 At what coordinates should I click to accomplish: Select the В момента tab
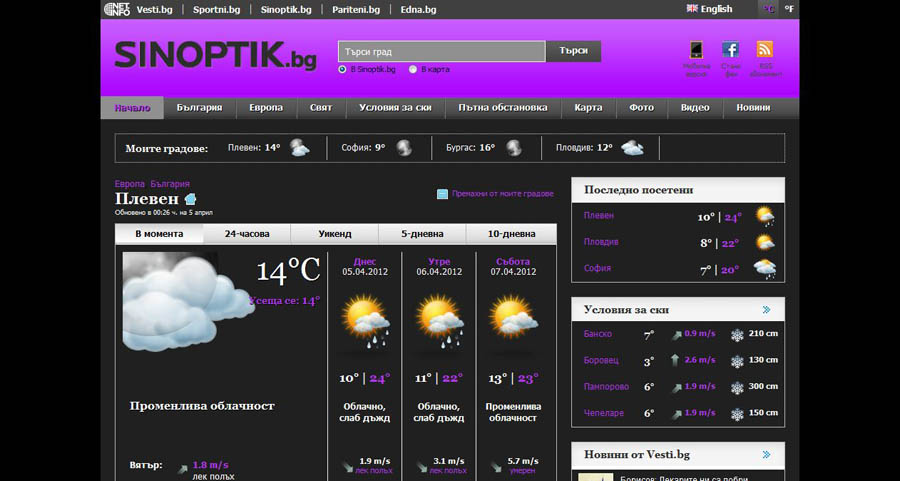click(x=159, y=234)
